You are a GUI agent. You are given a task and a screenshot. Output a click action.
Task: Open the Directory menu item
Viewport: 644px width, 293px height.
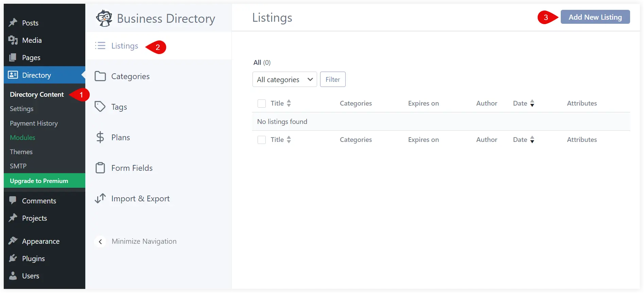[45, 75]
